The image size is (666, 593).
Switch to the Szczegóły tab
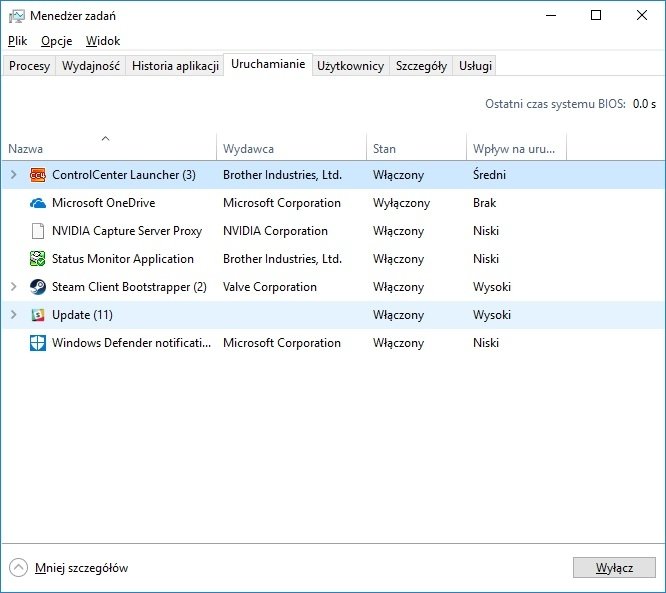click(x=421, y=66)
